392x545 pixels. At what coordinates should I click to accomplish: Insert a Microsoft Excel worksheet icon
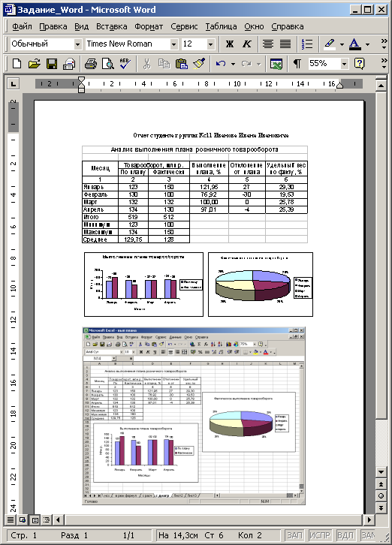(276, 64)
